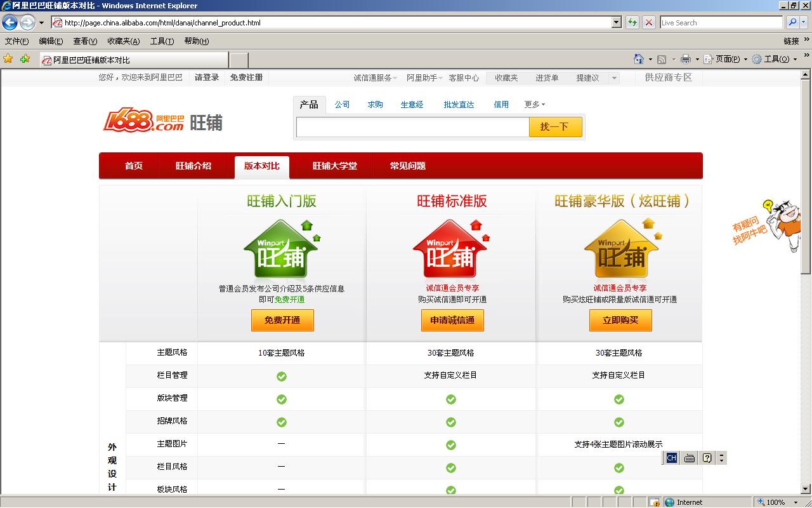812x508 pixels.
Task: Click the Live Search input box
Action: point(721,23)
